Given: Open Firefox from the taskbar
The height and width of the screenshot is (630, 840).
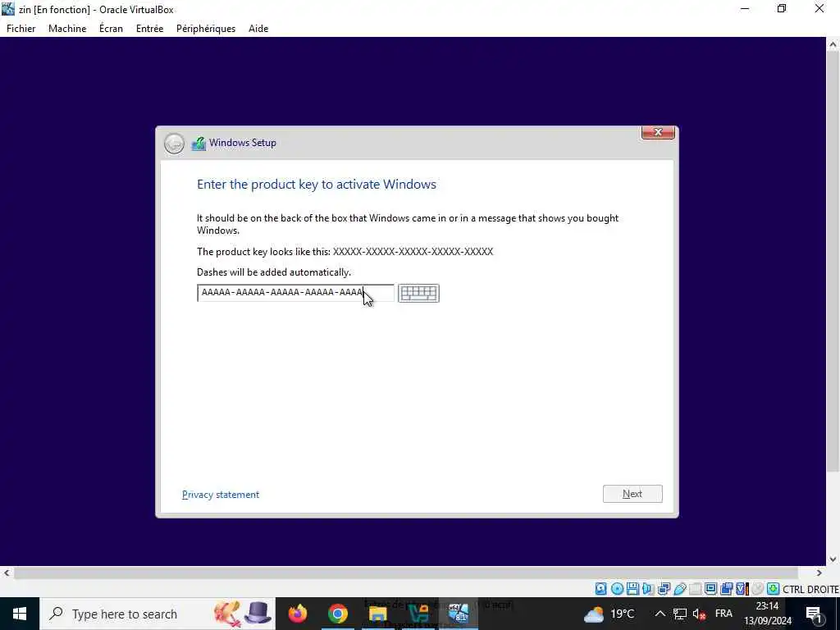Looking at the screenshot, I should pyautogui.click(x=297, y=614).
